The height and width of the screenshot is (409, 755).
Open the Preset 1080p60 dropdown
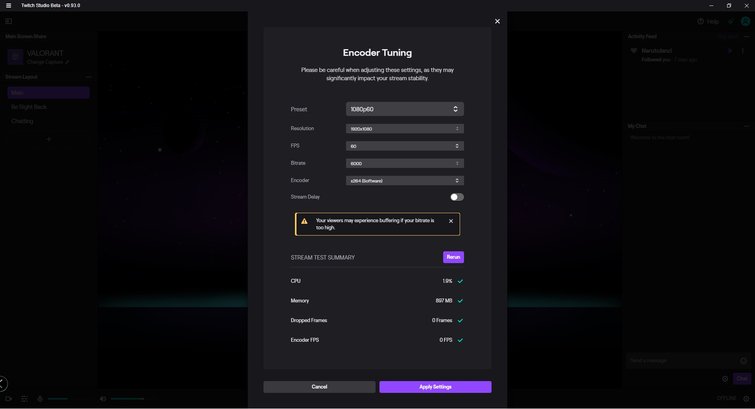pyautogui.click(x=405, y=109)
